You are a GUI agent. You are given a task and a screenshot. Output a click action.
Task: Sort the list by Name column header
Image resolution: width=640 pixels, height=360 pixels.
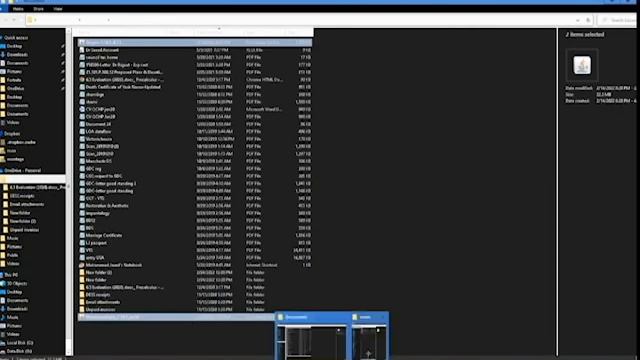pos(84,32)
